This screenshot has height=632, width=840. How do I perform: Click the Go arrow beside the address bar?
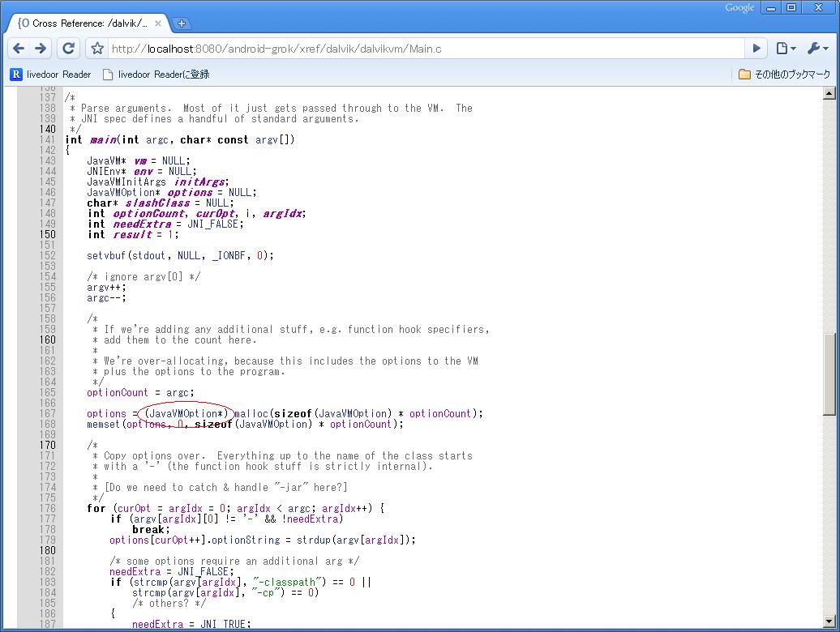click(x=756, y=49)
